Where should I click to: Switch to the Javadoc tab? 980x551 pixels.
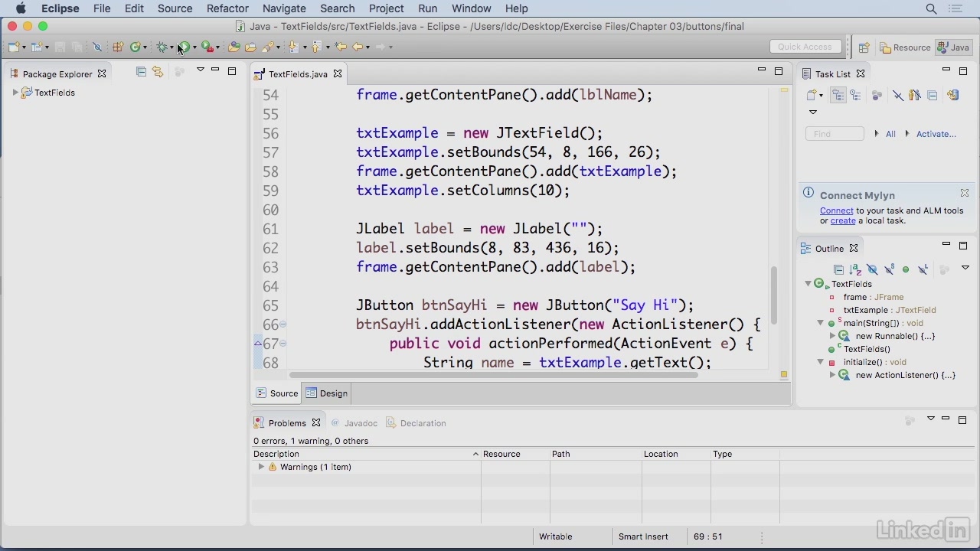pos(354,423)
